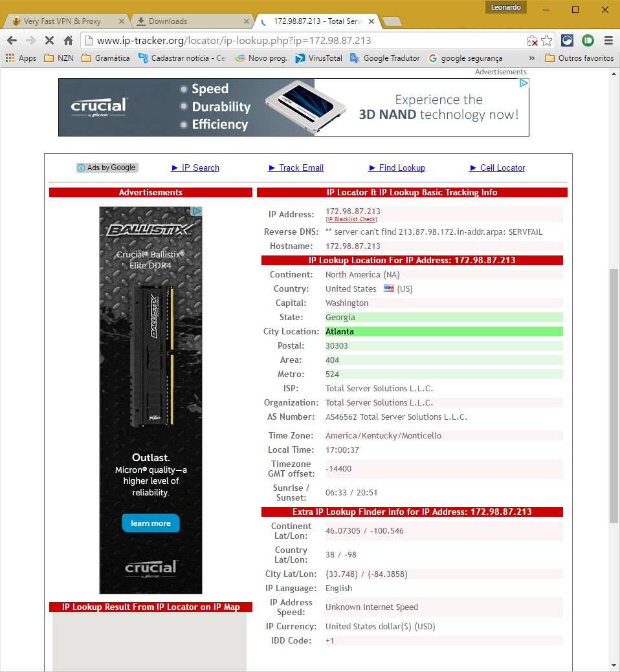Click the AS46562 Total Server Solutions AS number
620x672 pixels.
(x=396, y=417)
